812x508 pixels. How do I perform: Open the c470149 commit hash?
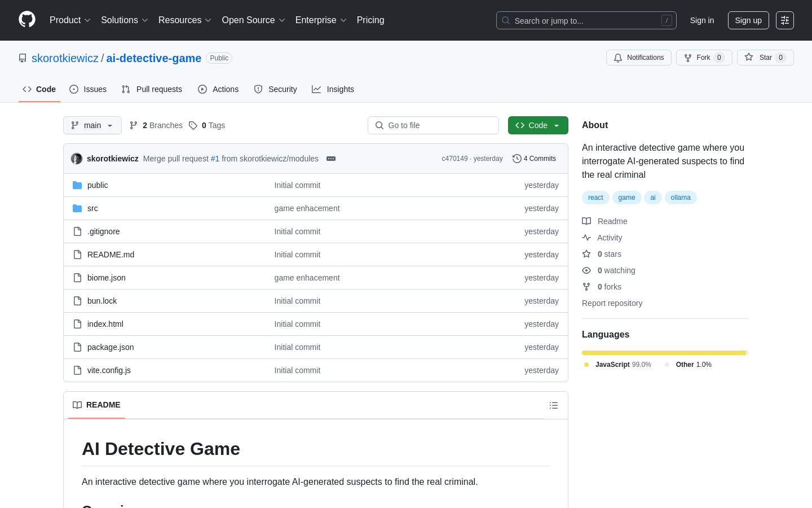point(454,159)
